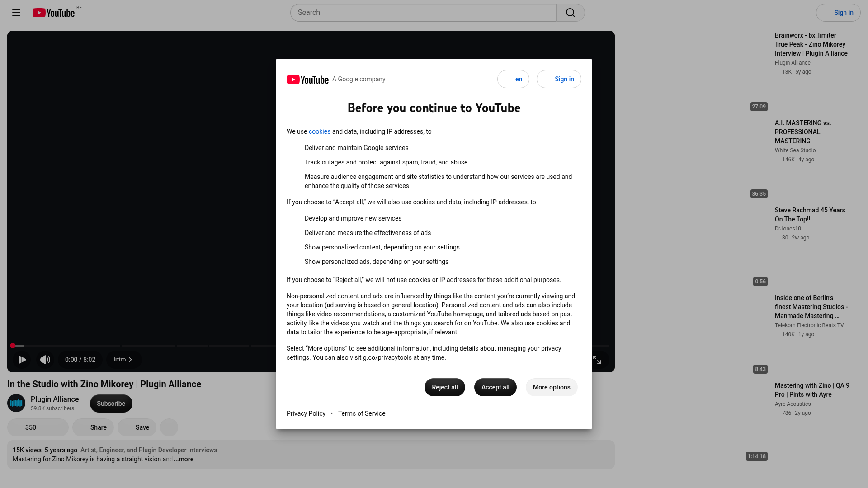Open Plugin Alliance channel name below video title
The height and width of the screenshot is (488, 868).
tap(55, 399)
